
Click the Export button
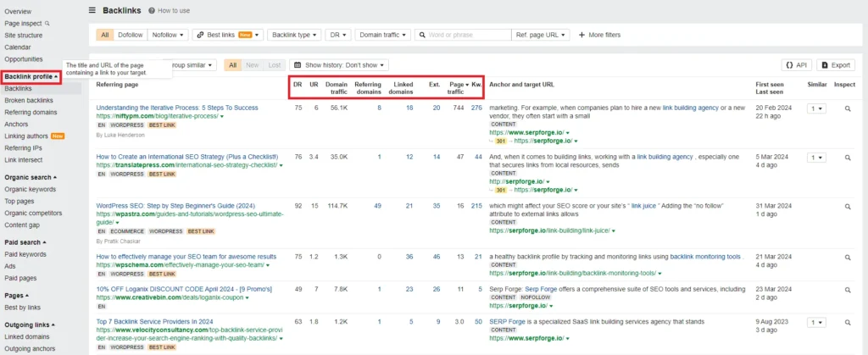pos(836,65)
